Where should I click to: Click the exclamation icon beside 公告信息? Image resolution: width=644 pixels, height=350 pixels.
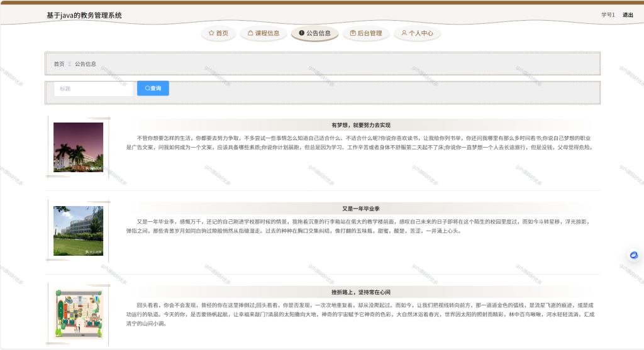(x=301, y=33)
